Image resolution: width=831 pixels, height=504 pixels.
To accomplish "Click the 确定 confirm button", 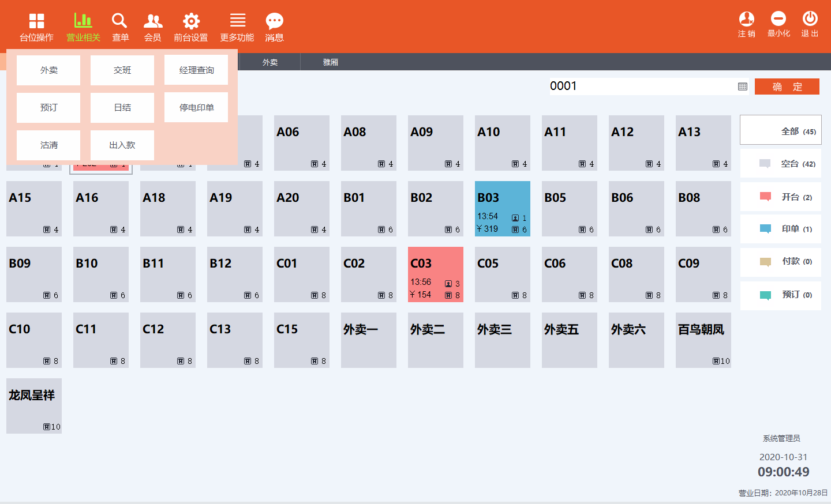I will [787, 86].
